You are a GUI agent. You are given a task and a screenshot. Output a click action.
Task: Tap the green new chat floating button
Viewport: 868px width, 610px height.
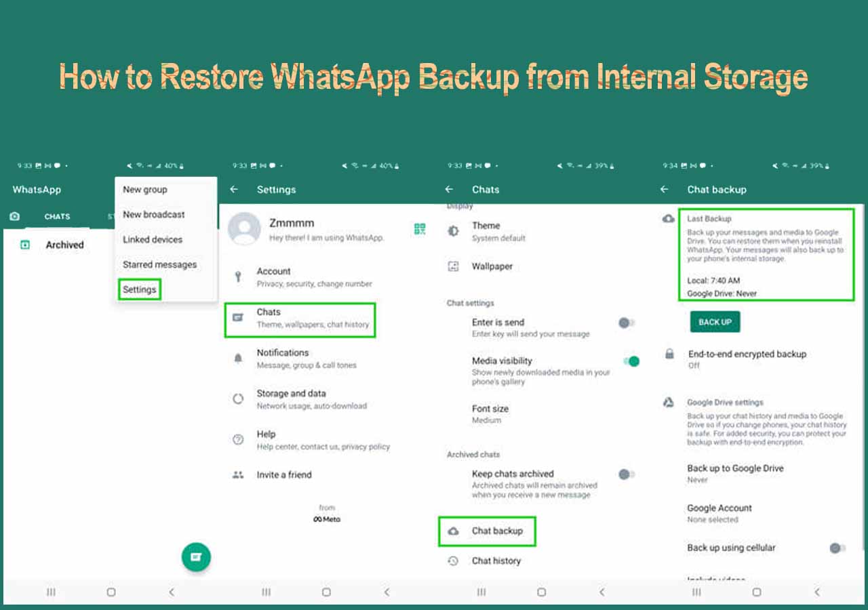tap(196, 556)
